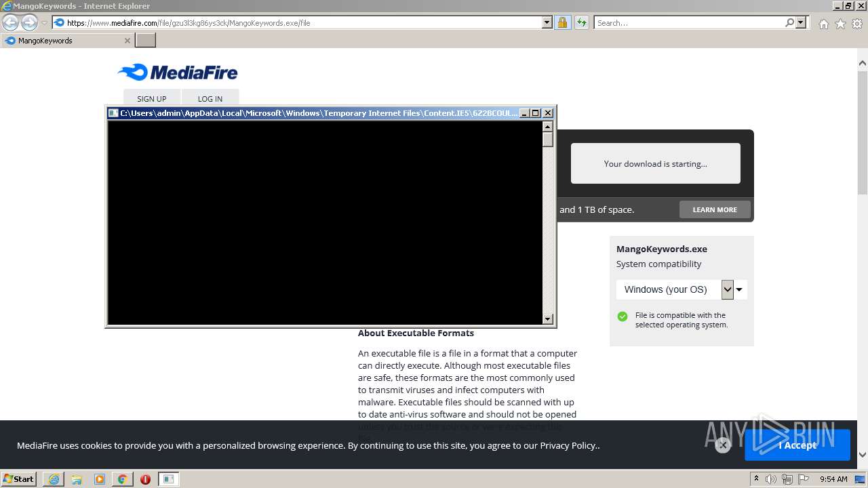The image size is (868, 488).
Task: Click the small black caret beside OS dropdown
Action: [739, 289]
